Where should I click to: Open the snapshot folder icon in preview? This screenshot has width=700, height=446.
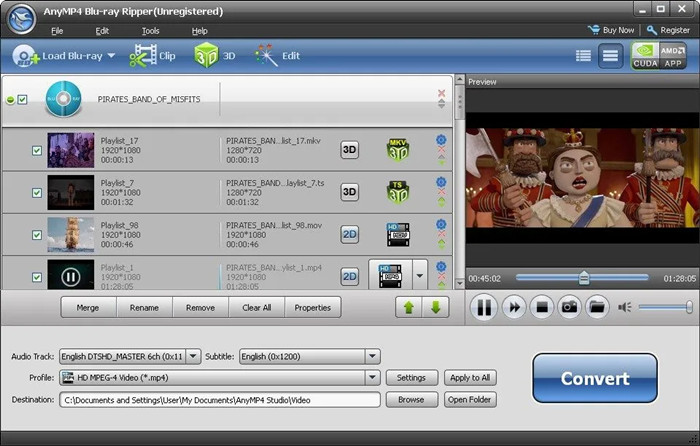click(597, 307)
